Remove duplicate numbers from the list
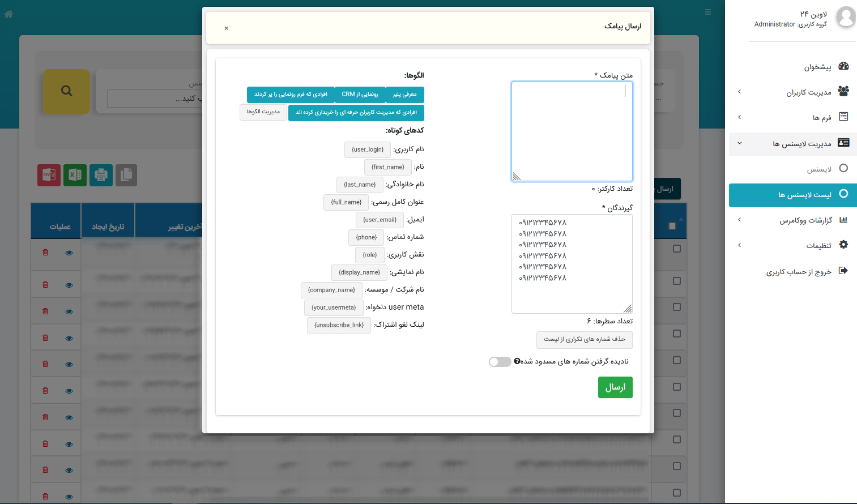 pos(584,340)
